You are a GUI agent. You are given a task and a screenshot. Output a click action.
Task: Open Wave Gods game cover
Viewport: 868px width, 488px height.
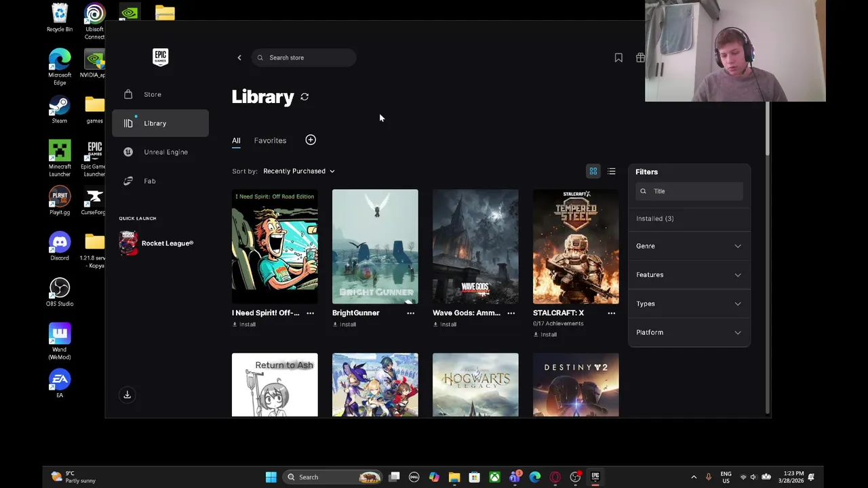475,247
